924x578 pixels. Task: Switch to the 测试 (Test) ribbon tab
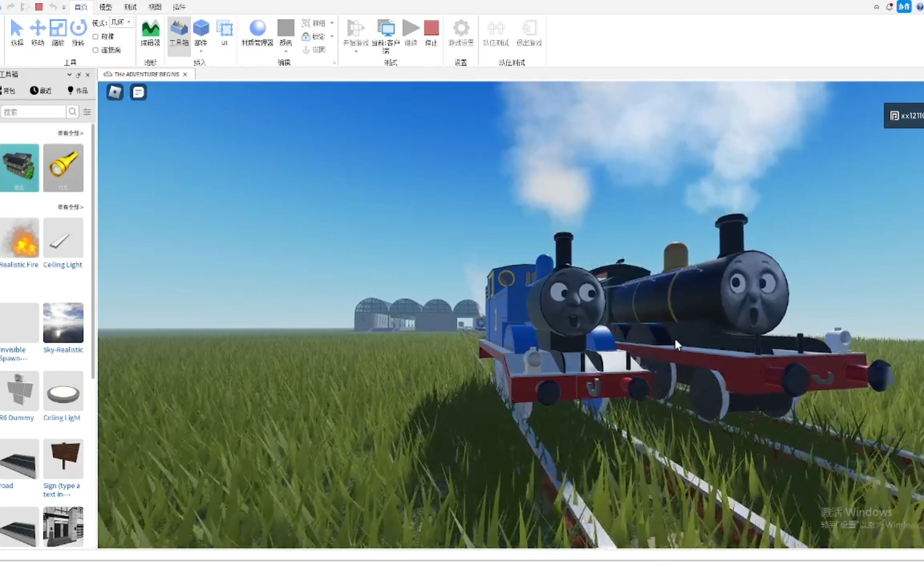(x=130, y=7)
